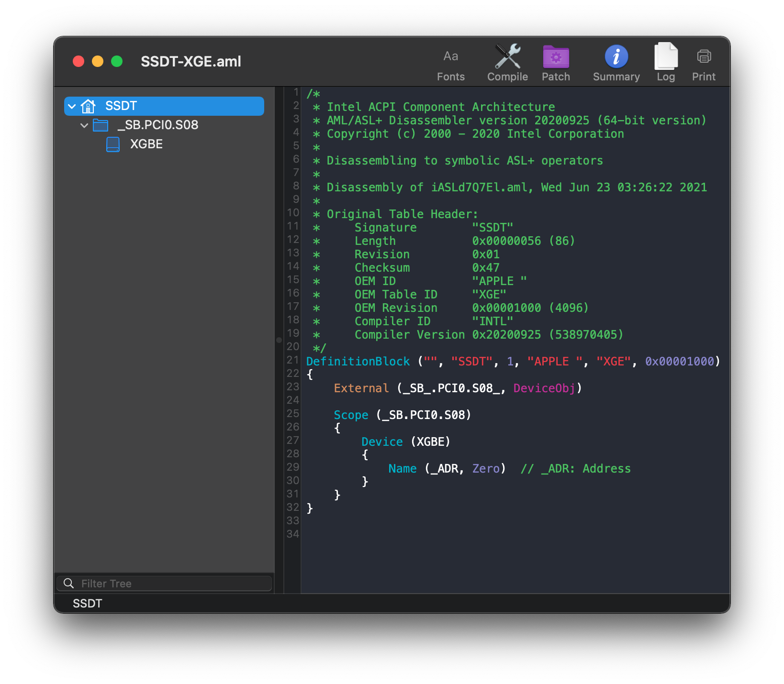Close the SSDT-XGE.aml window
This screenshot has width=784, height=684.
[x=78, y=61]
